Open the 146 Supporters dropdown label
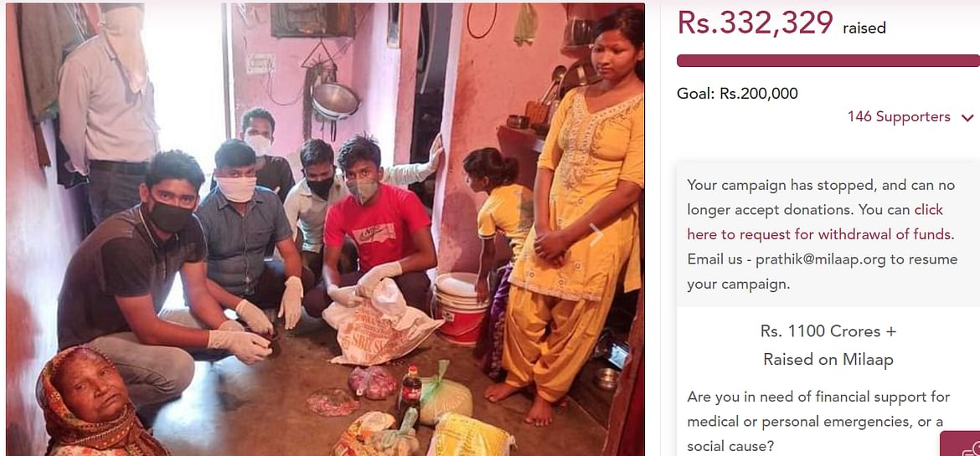The width and height of the screenshot is (980, 456). [899, 117]
